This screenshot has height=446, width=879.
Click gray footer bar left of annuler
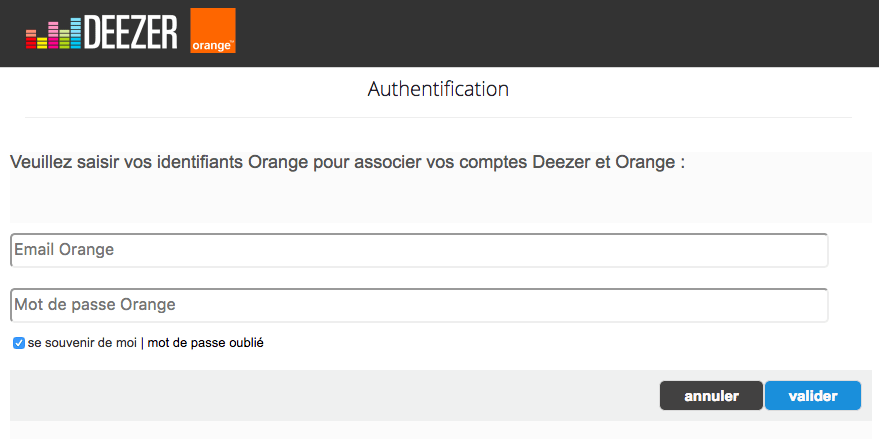pyautogui.click(x=331, y=396)
